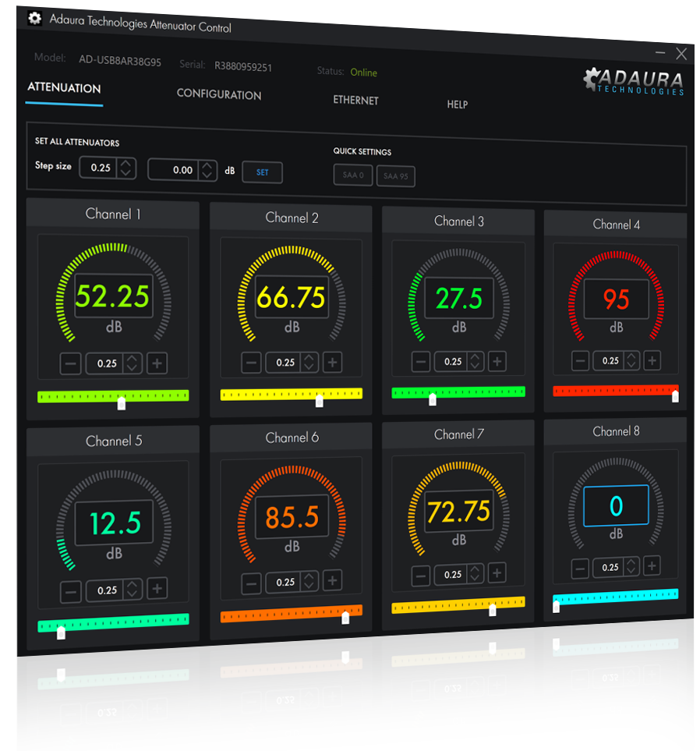Image resolution: width=700 pixels, height=751 pixels.
Task: Click the Channel 5 slider handle
Action: tap(61, 632)
